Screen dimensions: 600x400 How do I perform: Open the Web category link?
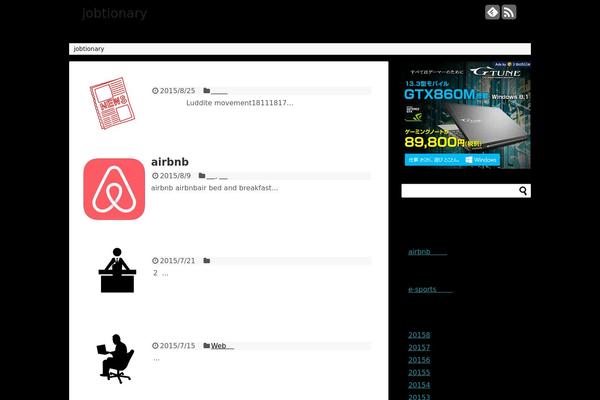coord(221,346)
